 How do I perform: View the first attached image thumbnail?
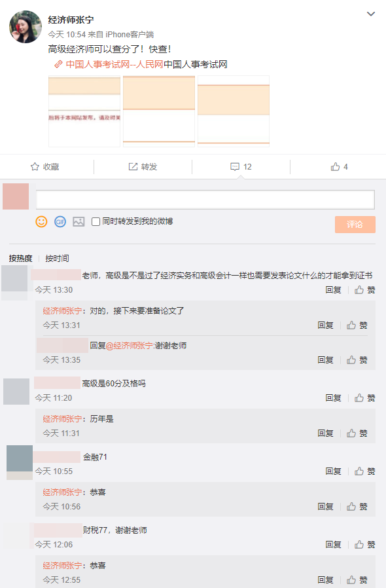click(84, 111)
